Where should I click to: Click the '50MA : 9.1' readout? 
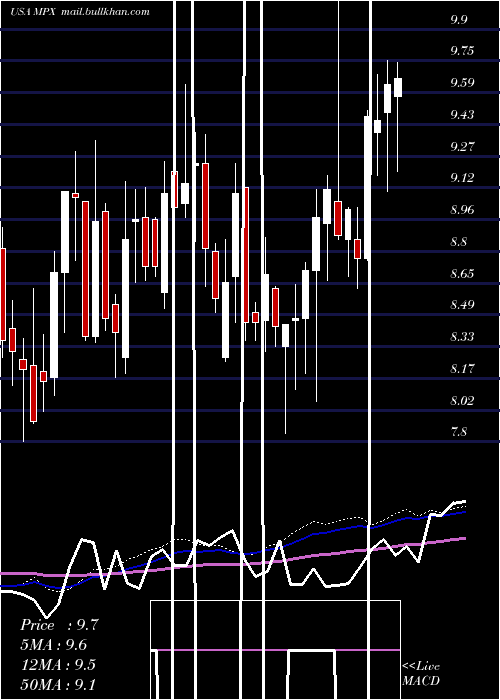[58, 684]
